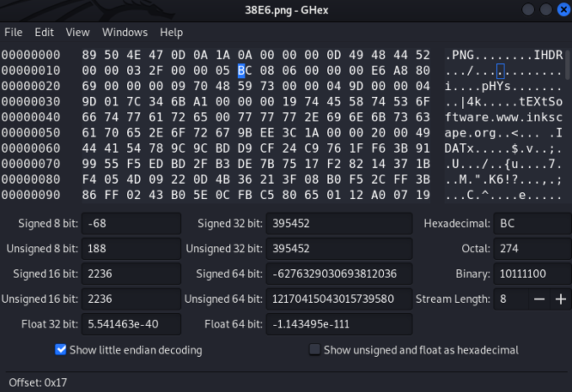Screen dimensions: 572x392
Task: Increase stream length with plus button
Action: (x=561, y=299)
